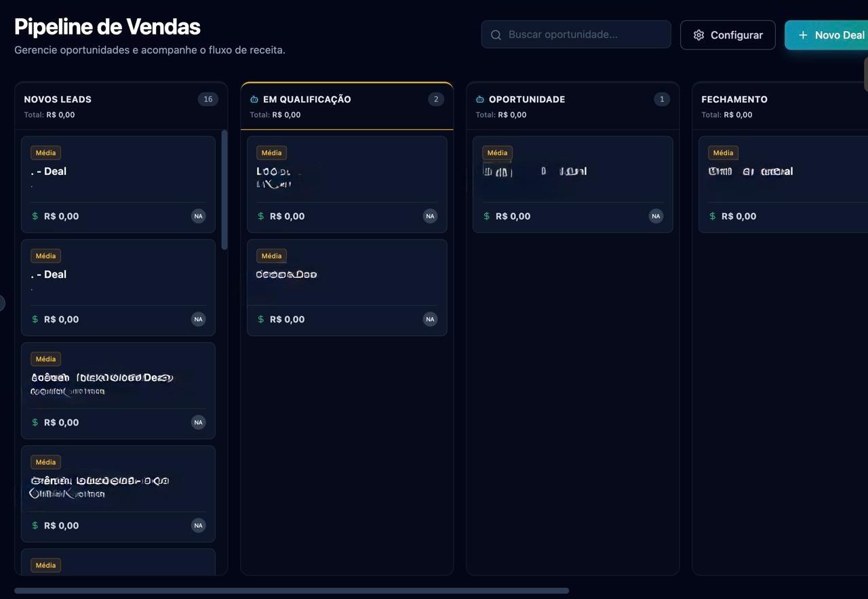This screenshot has width=868, height=599.
Task: Click dollar icon on fourth Novos Leads card
Action: [35, 526]
